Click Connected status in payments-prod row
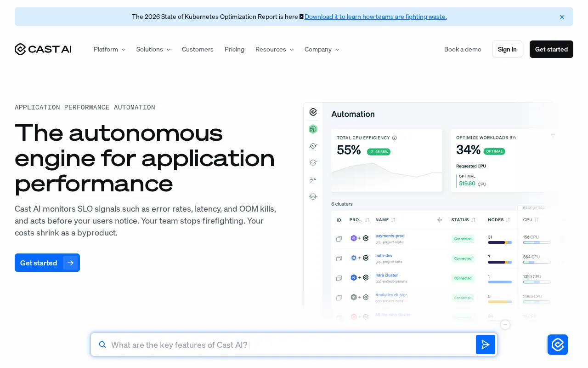 463,239
